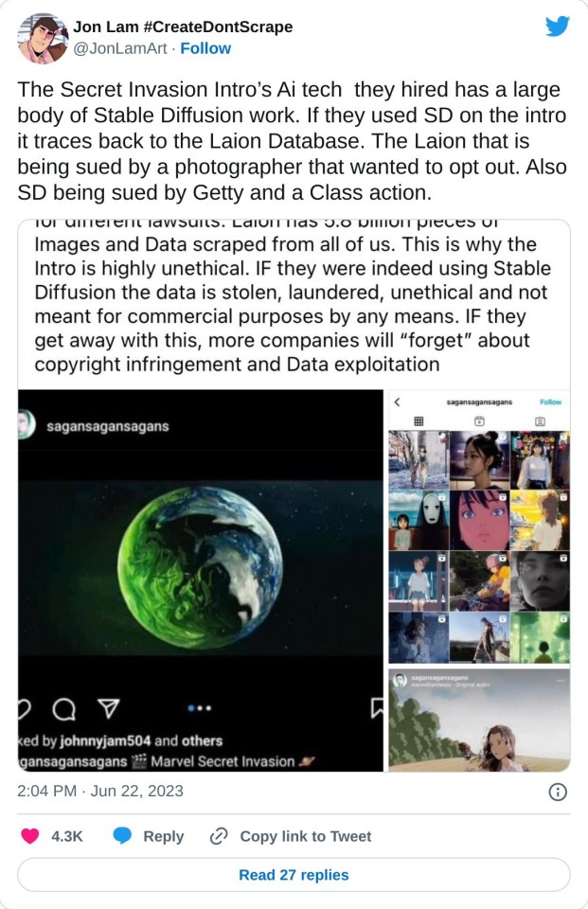588x909 pixels.
Task: Click the Instagram comment bubble icon
Action: tap(63, 708)
